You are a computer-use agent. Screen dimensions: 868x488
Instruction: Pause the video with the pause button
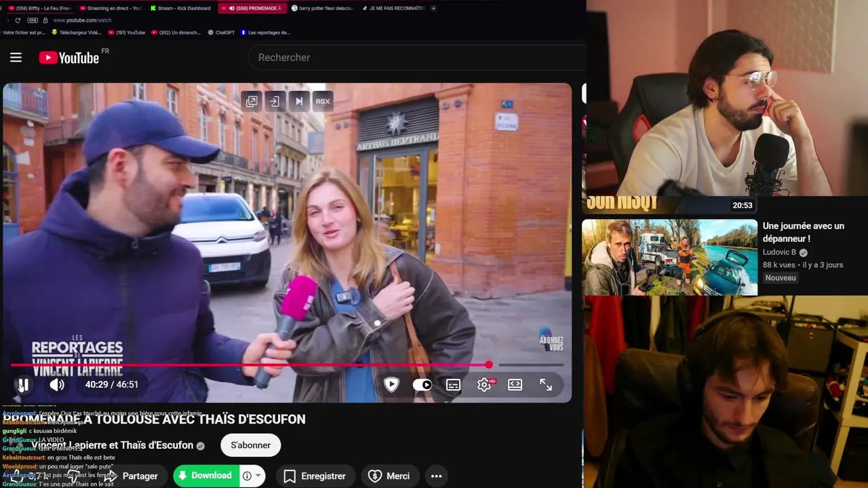23,385
